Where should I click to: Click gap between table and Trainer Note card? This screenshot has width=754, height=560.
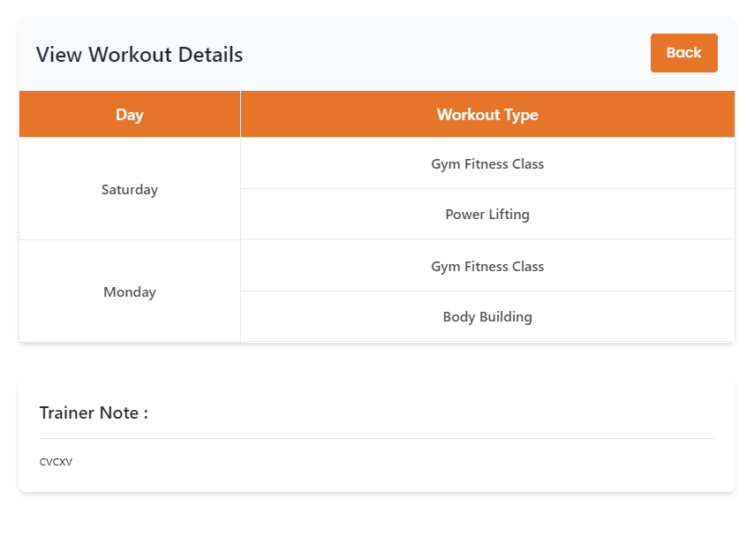coord(377,362)
